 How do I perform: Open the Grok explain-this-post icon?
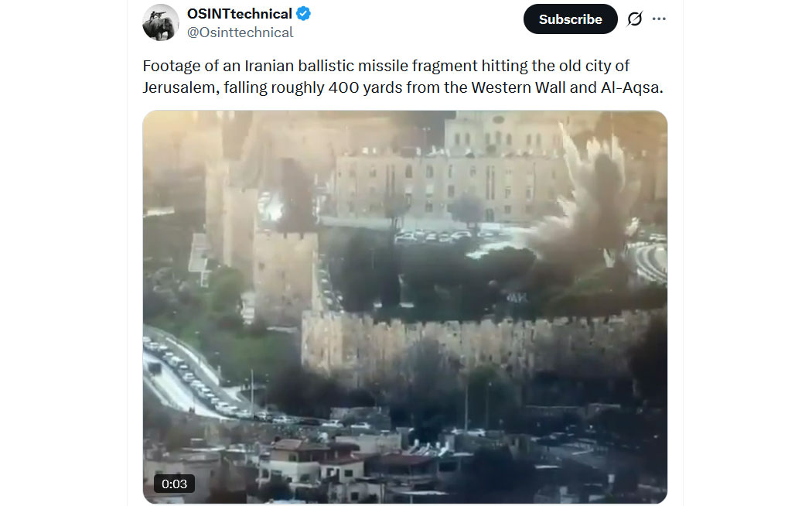click(634, 19)
